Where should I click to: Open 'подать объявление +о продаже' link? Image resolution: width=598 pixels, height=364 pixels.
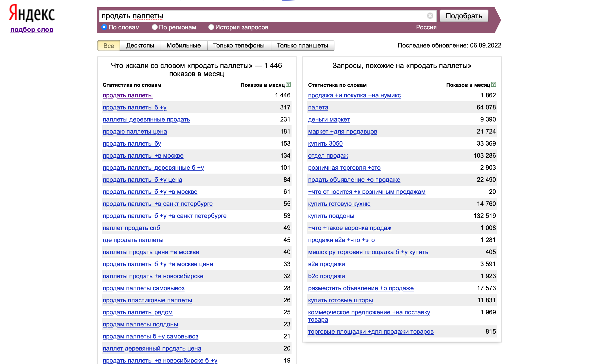(354, 180)
